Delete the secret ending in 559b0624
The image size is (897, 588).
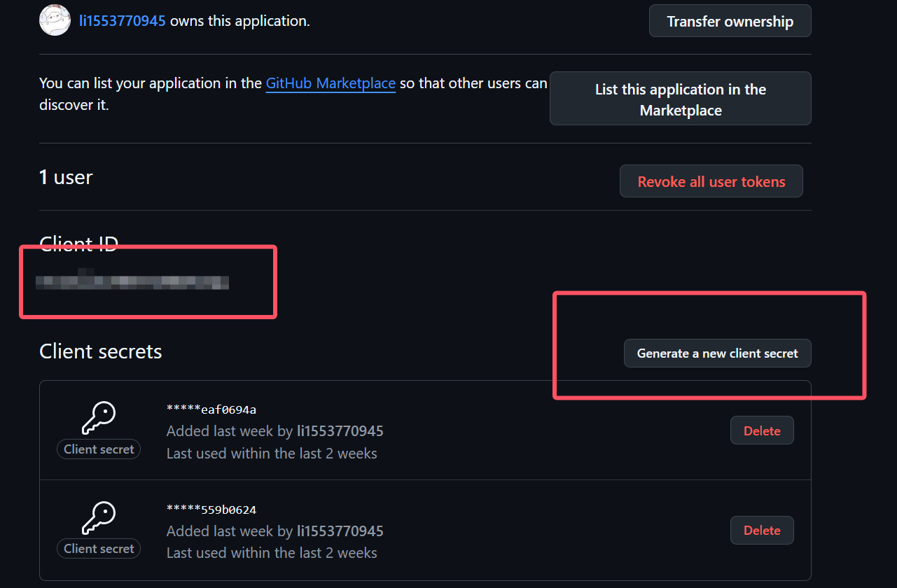pos(762,530)
